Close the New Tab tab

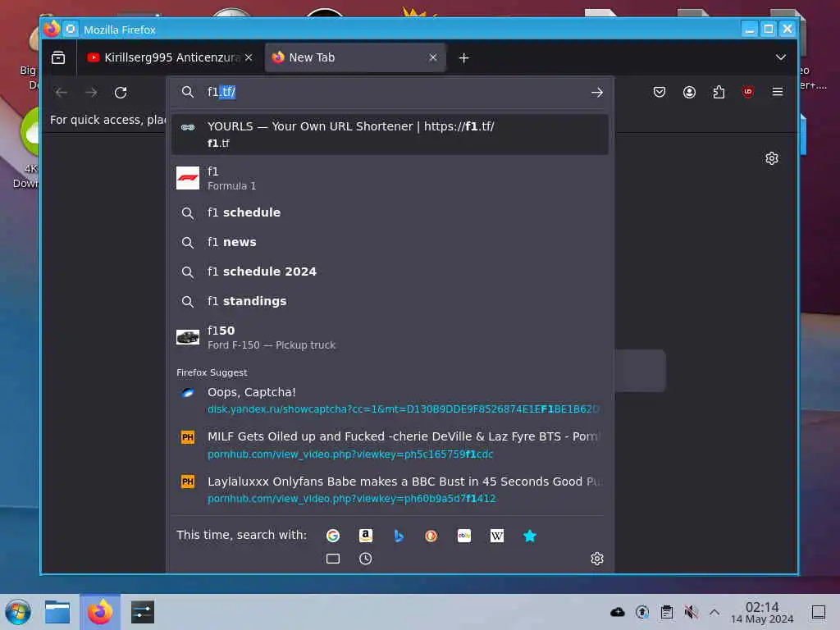[433, 57]
